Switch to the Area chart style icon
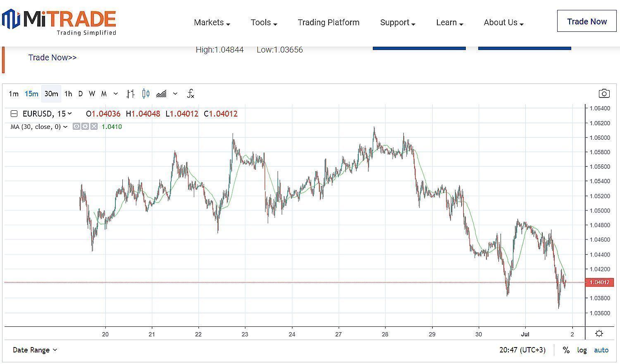Image resolution: width=620 pixels, height=364 pixels. 161,94
